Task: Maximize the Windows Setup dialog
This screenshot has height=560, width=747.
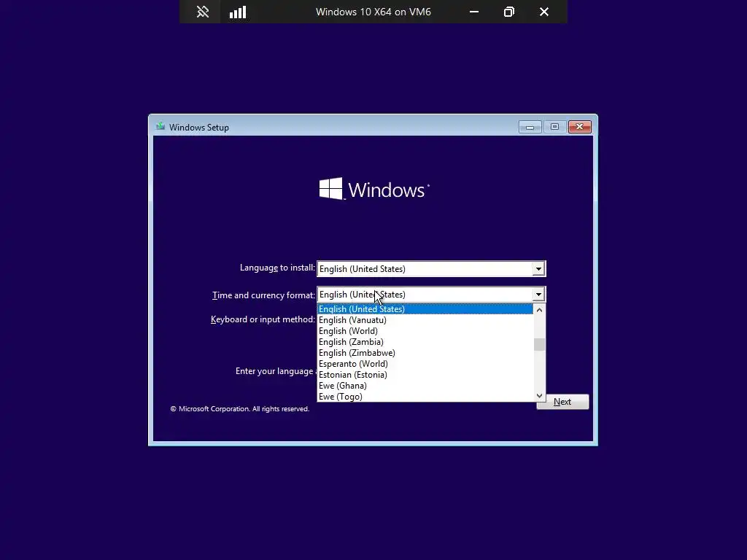Action: pos(554,127)
